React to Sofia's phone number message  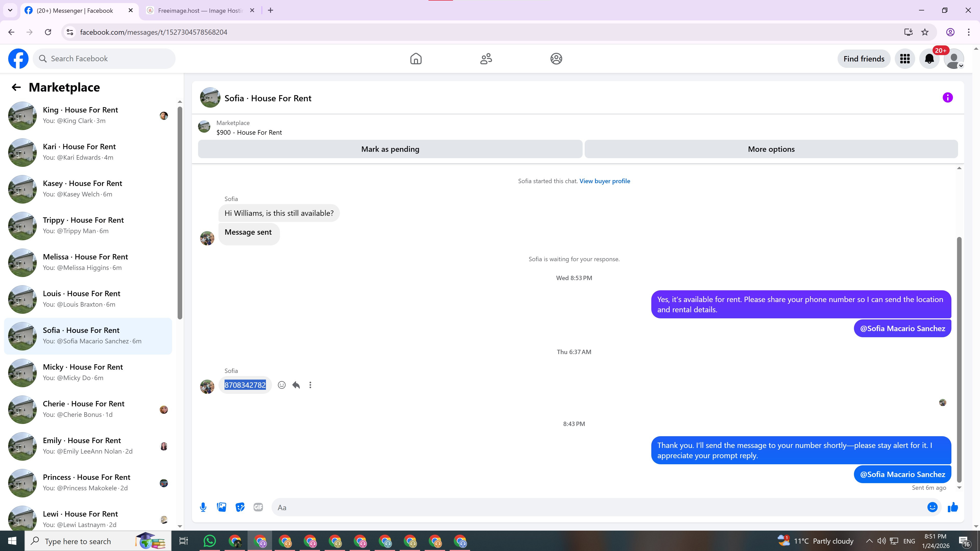tap(281, 385)
